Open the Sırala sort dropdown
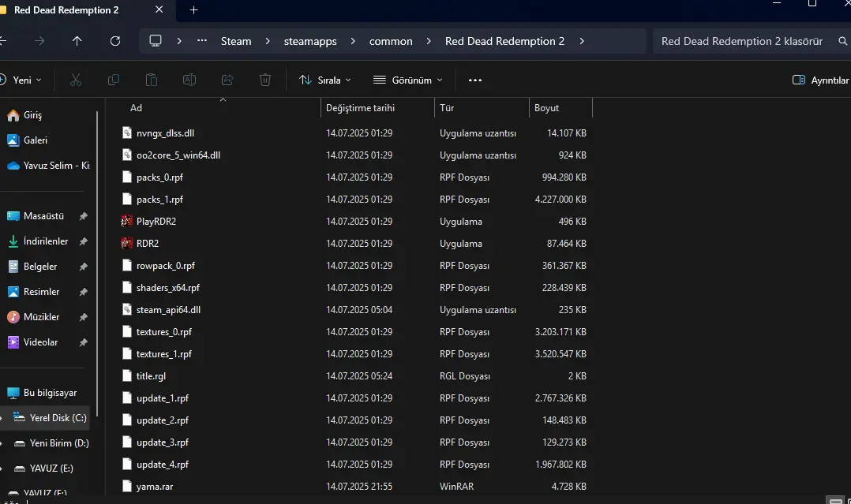The image size is (851, 504). click(x=325, y=80)
